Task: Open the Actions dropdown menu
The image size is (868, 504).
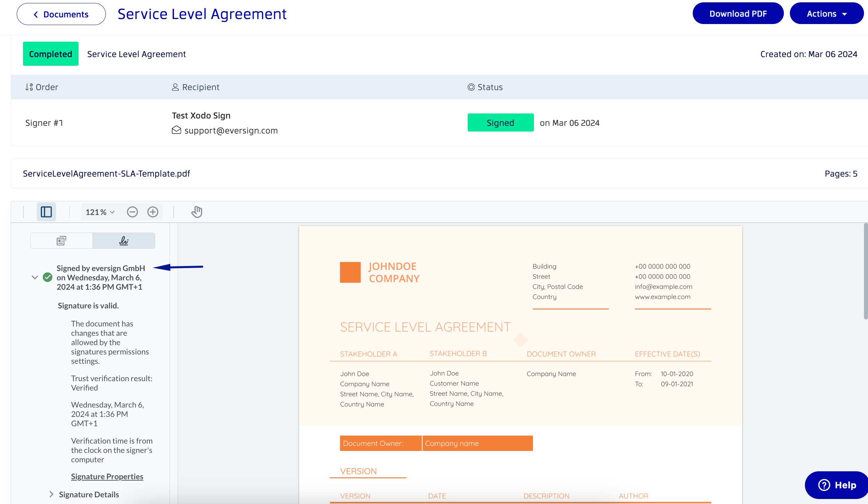Action: [x=826, y=14]
